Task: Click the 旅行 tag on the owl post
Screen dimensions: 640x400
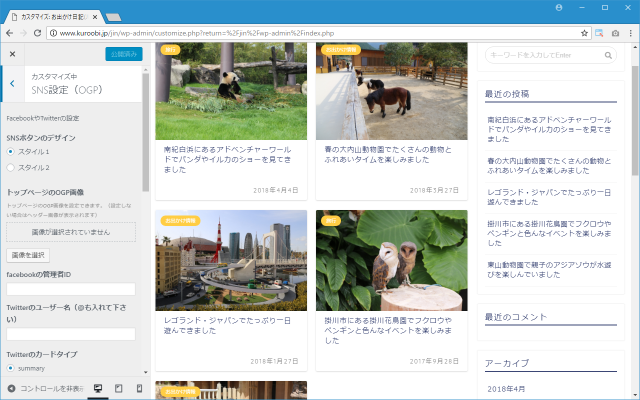Action: (x=331, y=220)
